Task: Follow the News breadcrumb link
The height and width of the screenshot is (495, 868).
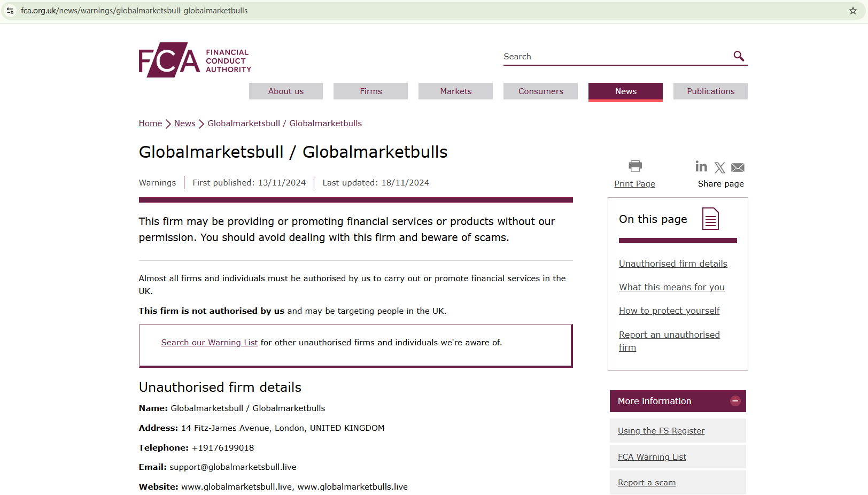Action: pos(185,123)
